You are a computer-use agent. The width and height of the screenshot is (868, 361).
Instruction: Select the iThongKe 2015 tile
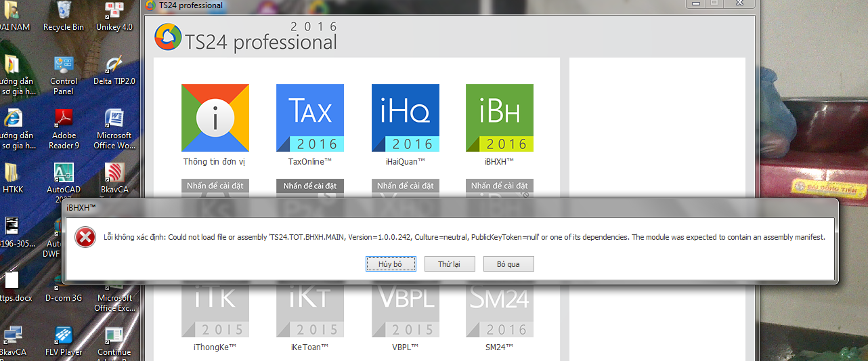[215, 312]
